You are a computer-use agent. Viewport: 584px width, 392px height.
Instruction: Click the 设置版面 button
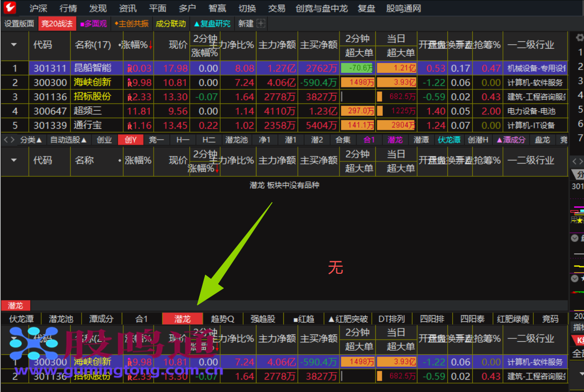(19, 23)
